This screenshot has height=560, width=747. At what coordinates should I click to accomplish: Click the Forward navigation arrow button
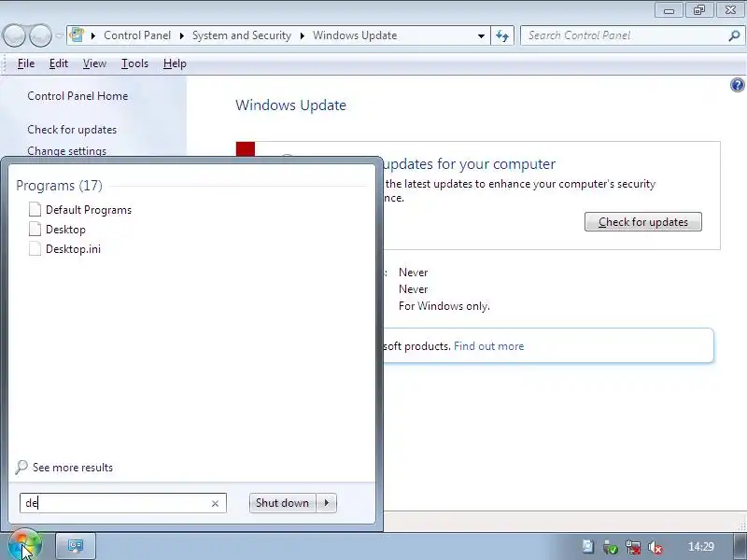coord(40,35)
